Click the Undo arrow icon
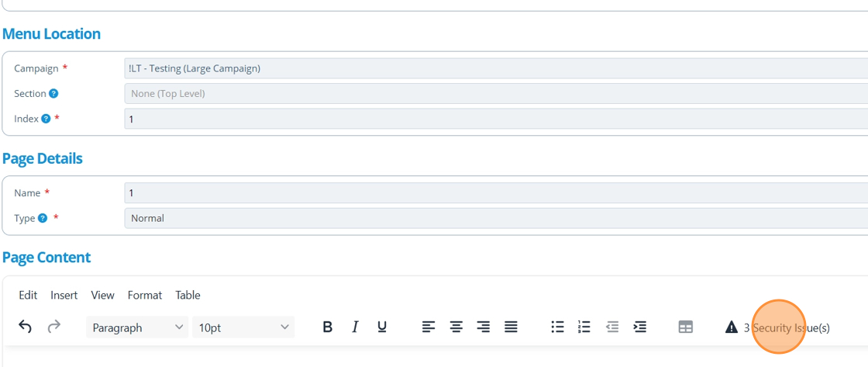868x367 pixels. tap(26, 327)
